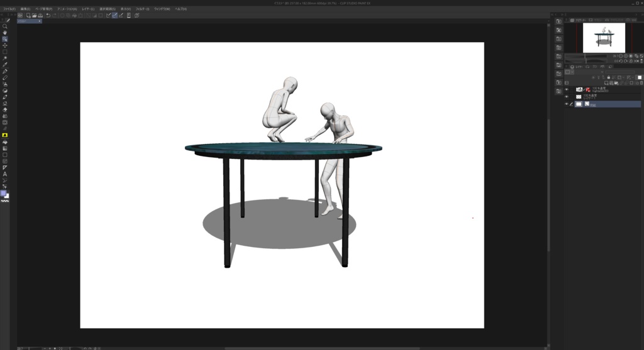This screenshot has width=644, height=350.
Task: Switch to the イラスト canvas tab
Action: click(29, 21)
